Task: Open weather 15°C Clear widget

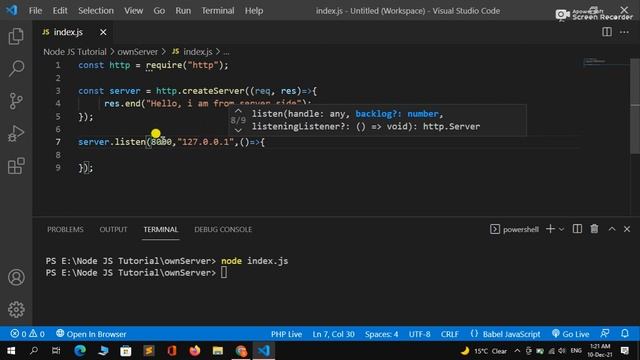Action: 484,351
